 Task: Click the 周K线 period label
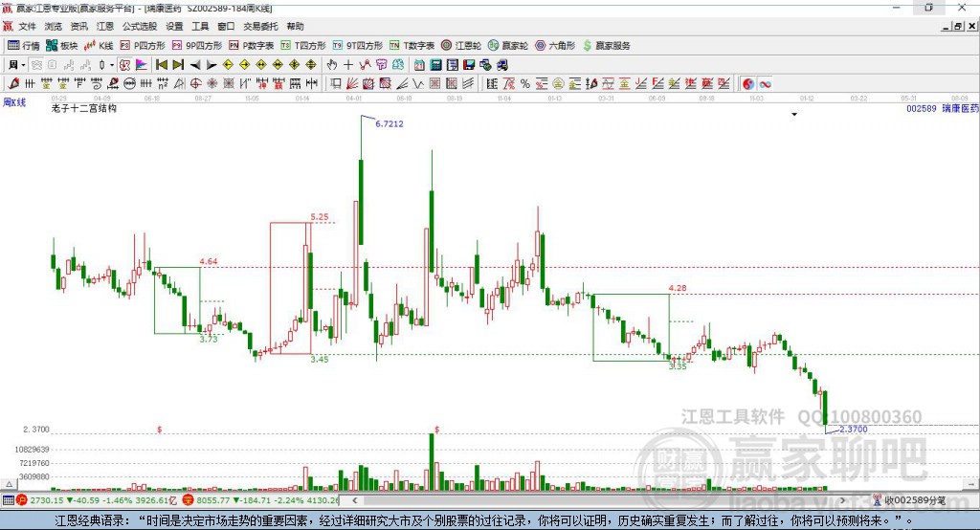coord(14,102)
